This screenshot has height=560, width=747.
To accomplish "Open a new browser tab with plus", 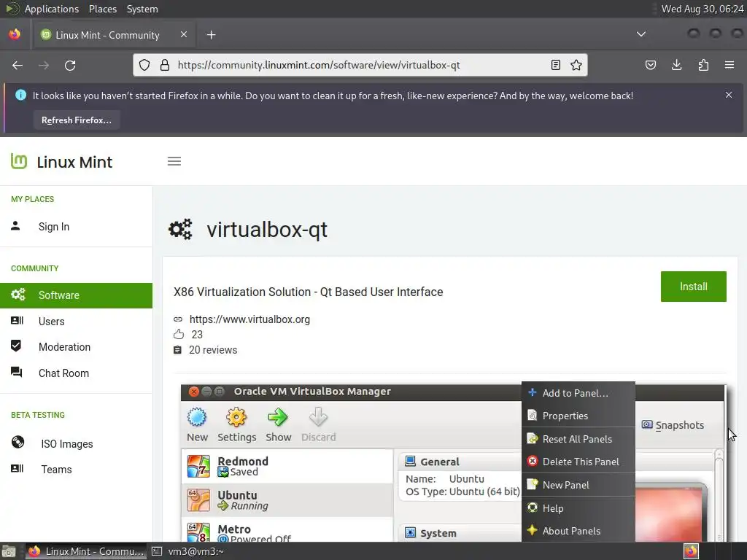I will pyautogui.click(x=211, y=35).
